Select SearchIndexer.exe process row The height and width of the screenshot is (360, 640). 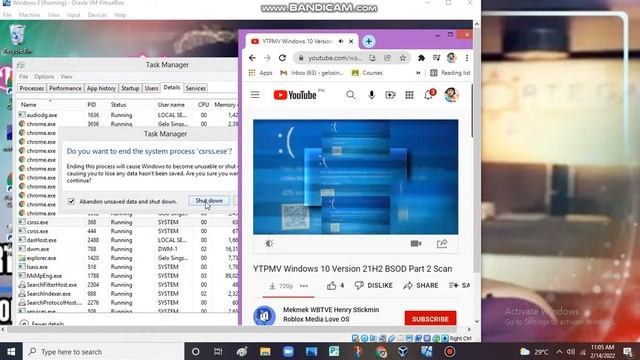127,294
